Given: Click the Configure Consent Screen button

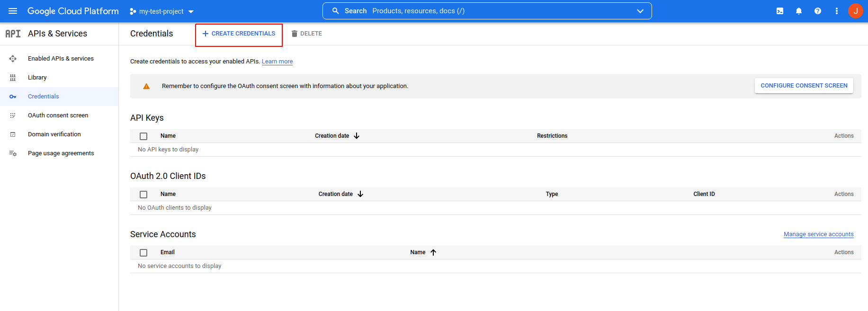Looking at the screenshot, I should 804,86.
